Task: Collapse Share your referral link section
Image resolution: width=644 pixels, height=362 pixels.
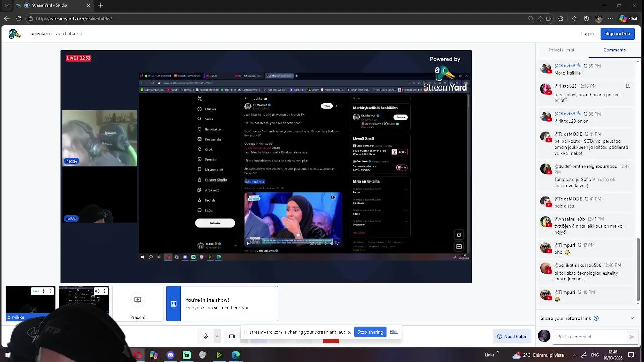Action: (x=632, y=318)
